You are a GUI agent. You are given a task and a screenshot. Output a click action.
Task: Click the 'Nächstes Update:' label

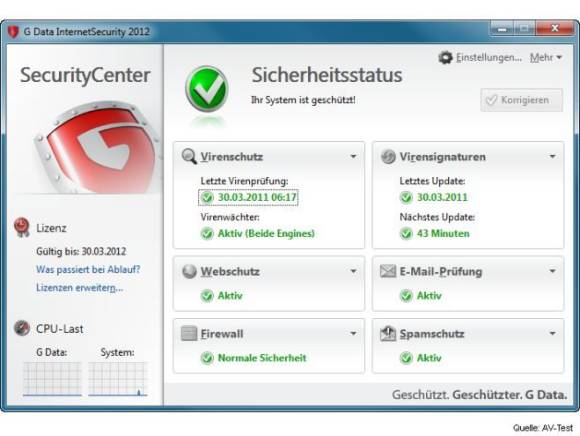click(437, 217)
